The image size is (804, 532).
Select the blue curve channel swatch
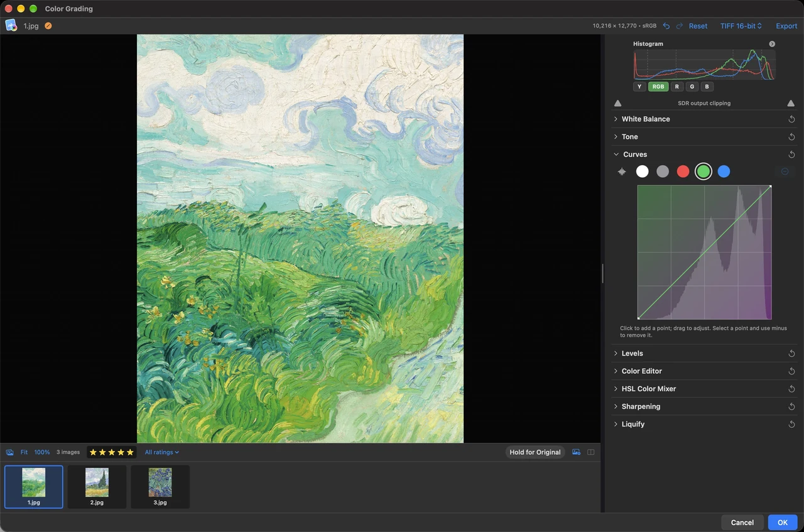point(724,171)
